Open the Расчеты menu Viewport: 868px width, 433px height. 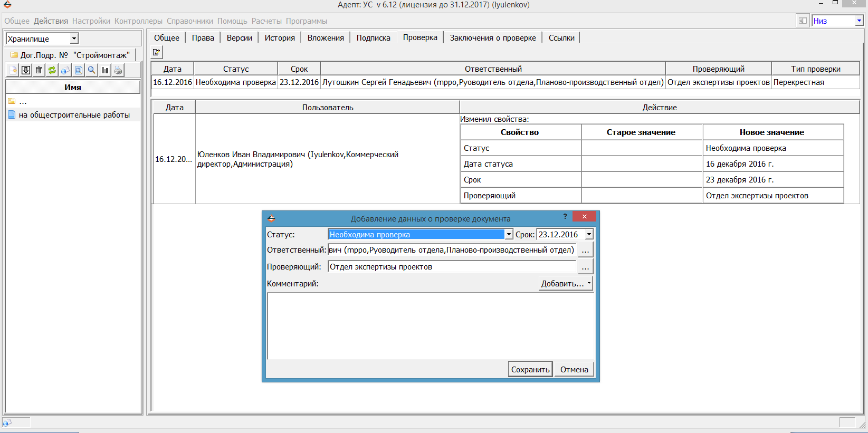click(266, 21)
